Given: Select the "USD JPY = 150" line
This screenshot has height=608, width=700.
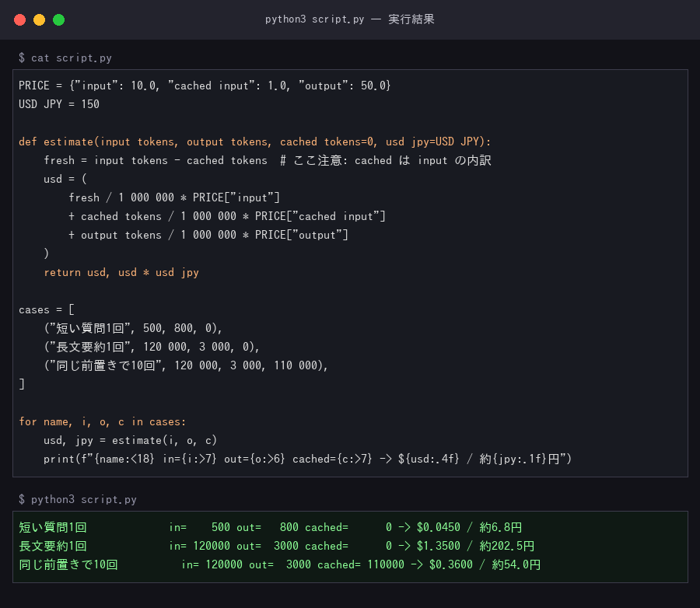Looking at the screenshot, I should tap(59, 104).
